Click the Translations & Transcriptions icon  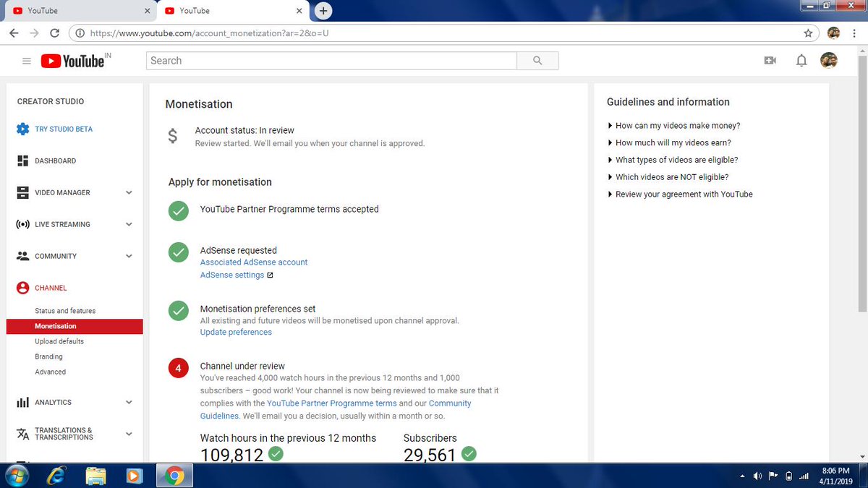coord(22,434)
